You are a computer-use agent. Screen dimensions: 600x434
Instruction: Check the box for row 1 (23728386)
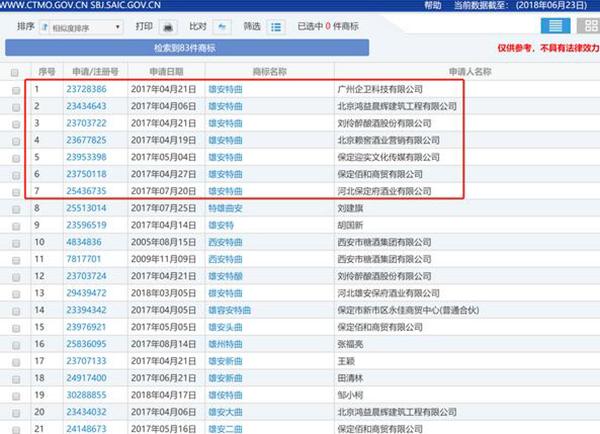(x=16, y=90)
